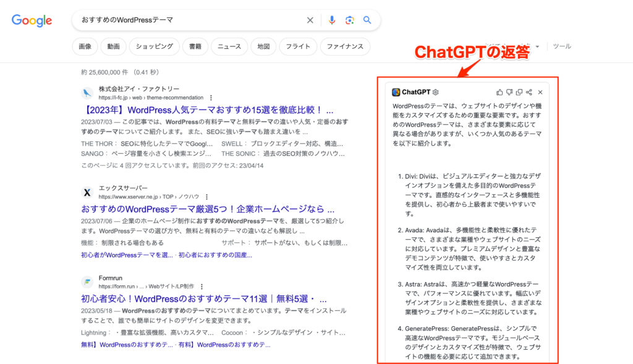Click result count 約 25,600,000 件
This screenshot has width=633, height=364.
(x=104, y=72)
